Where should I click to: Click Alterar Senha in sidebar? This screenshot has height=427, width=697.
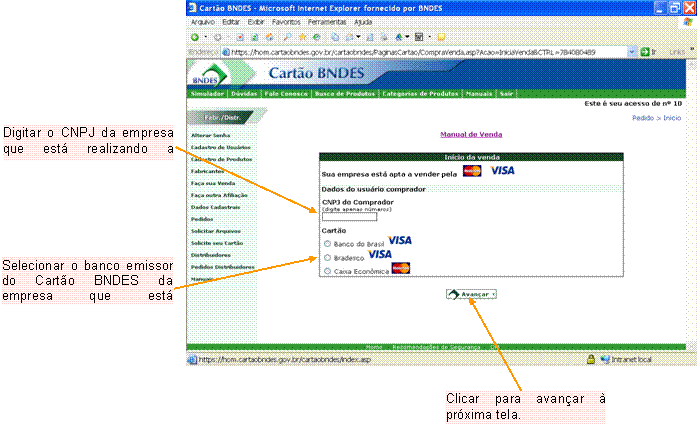pos(211,135)
